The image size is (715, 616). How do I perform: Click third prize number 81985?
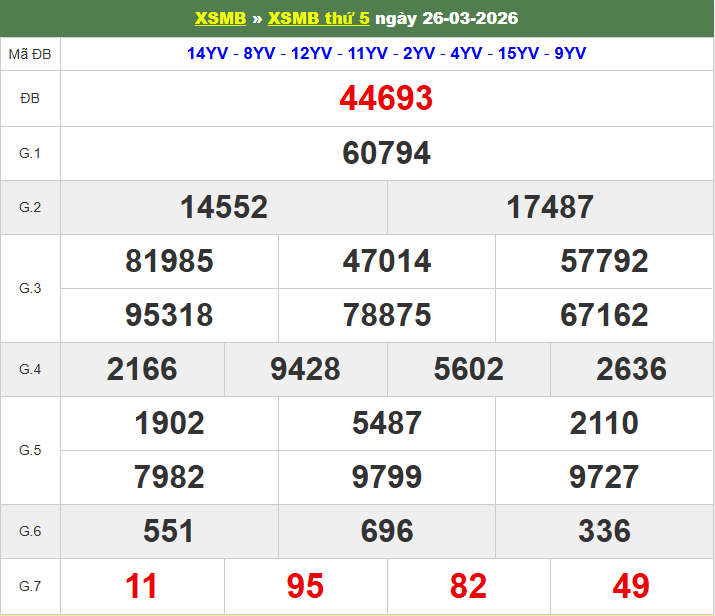[169, 261]
